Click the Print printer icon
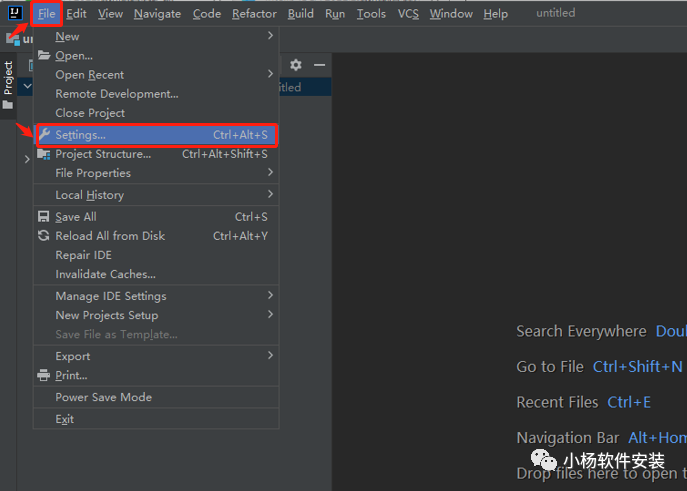The image size is (687, 491). pos(44,376)
